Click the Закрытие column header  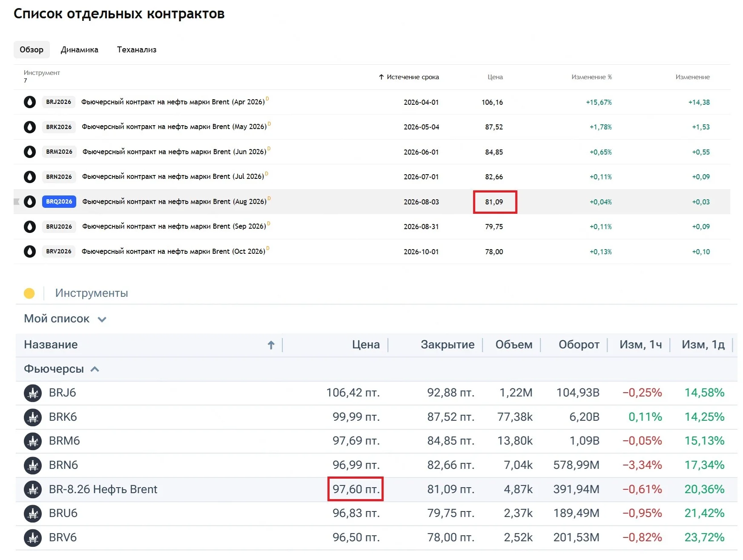point(448,345)
